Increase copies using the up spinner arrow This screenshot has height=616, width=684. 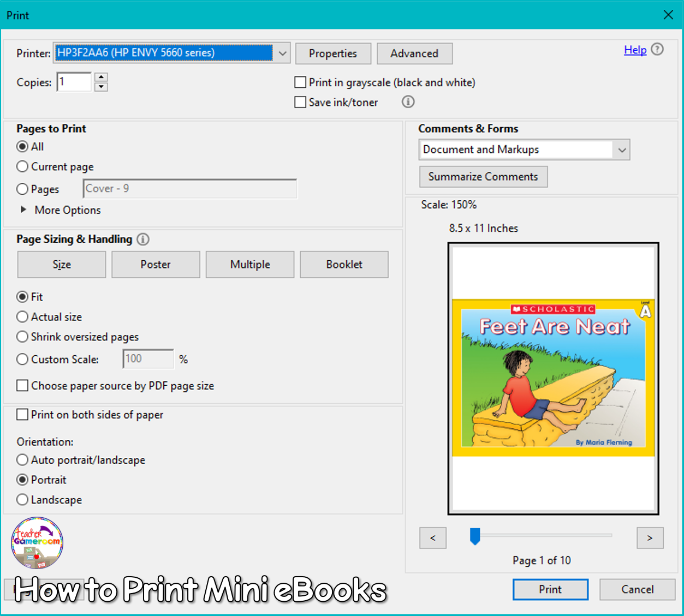[x=101, y=77]
